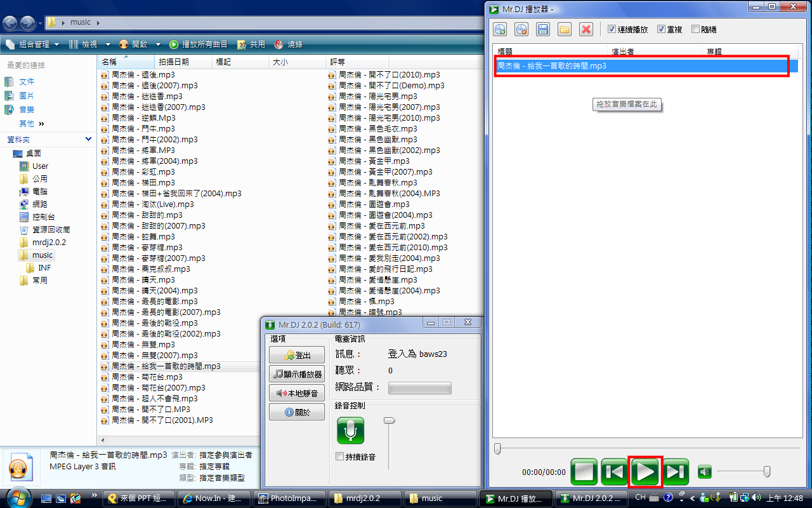The image size is (812, 508).
Task: Click the green microphone record button
Action: click(350, 431)
